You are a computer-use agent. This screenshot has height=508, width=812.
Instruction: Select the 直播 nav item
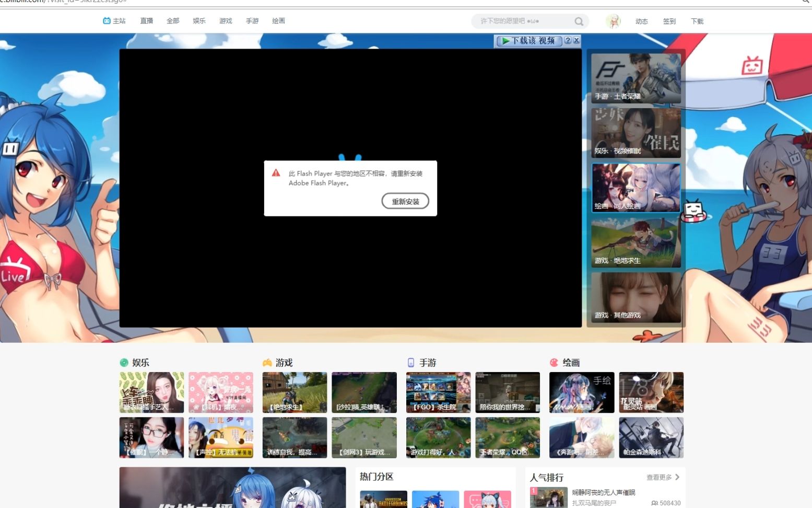click(x=147, y=21)
